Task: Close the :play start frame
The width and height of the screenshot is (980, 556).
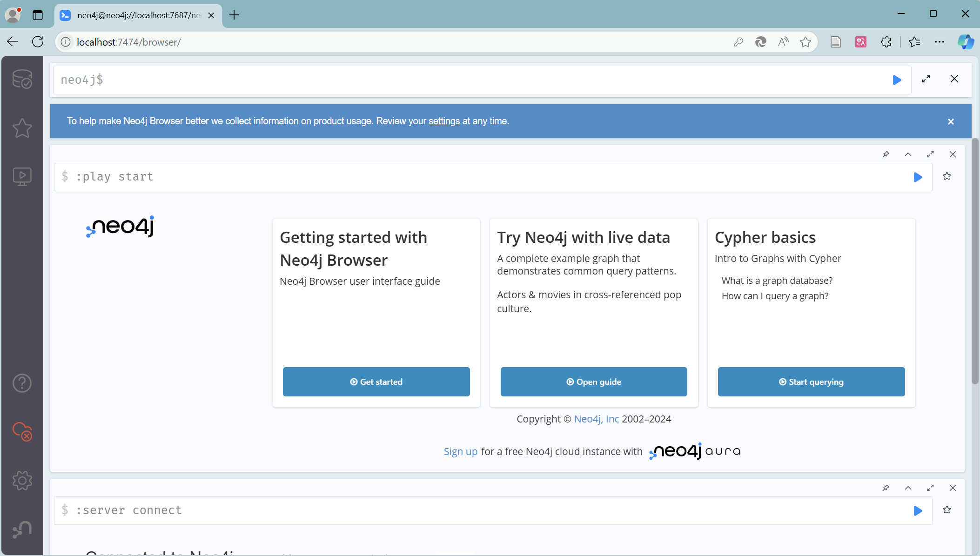Action: (x=953, y=154)
